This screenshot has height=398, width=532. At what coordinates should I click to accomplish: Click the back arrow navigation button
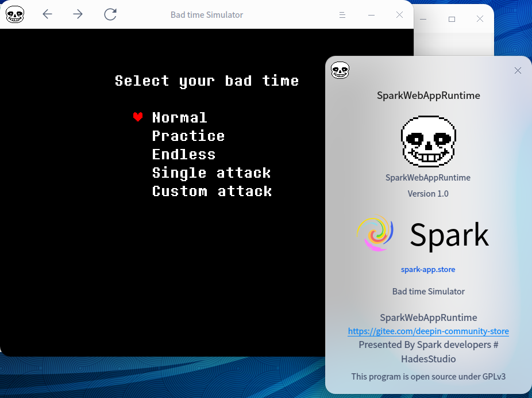(x=48, y=14)
